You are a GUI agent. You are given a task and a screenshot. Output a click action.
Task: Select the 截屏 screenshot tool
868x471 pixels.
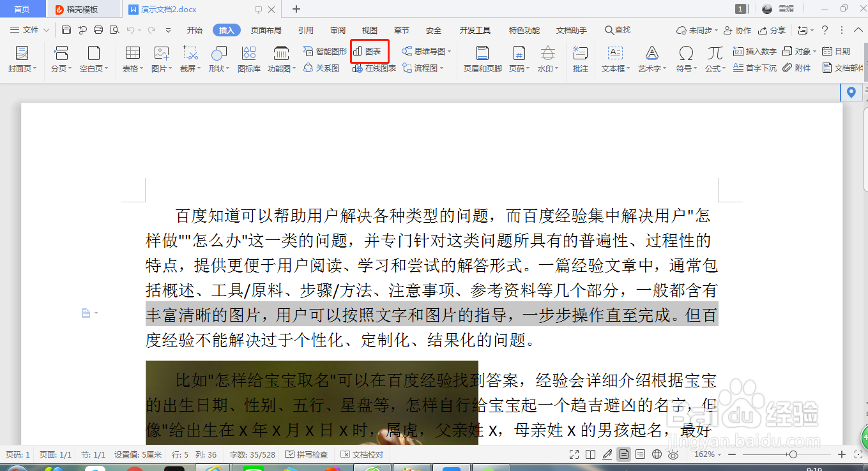190,59
